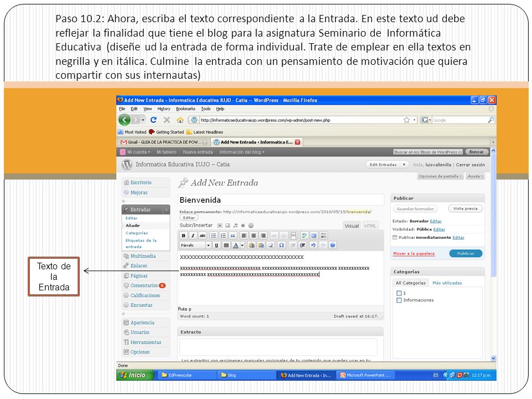This screenshot has width=532, height=399.
Task: Reload the page in Firefox
Action: [x=154, y=120]
